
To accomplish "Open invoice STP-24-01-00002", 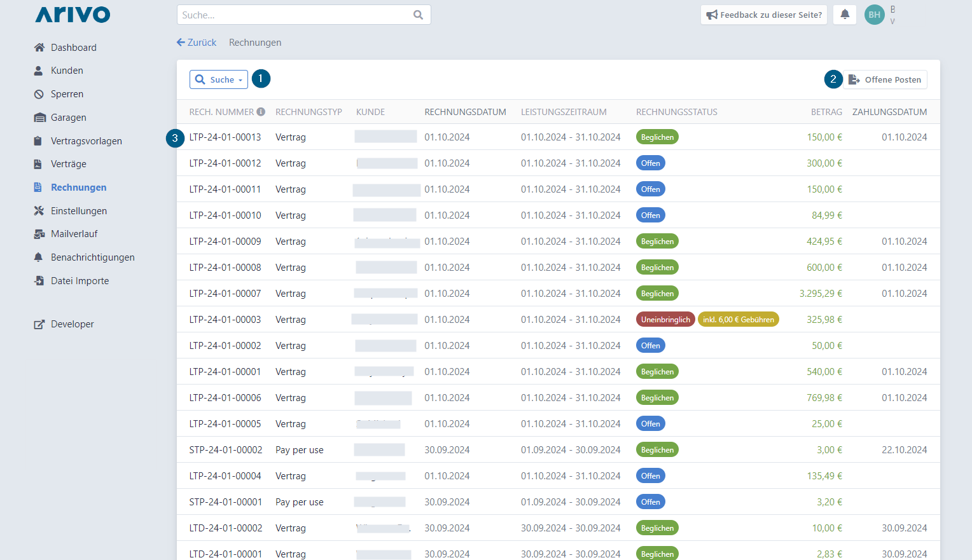I will 226,450.
